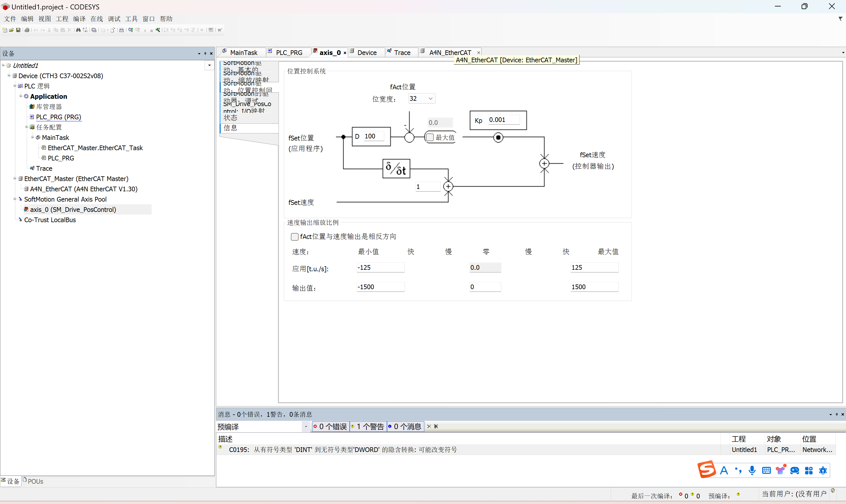Click the Replace A-to-B icon
Screen dimensions: 846x504
[85, 30]
